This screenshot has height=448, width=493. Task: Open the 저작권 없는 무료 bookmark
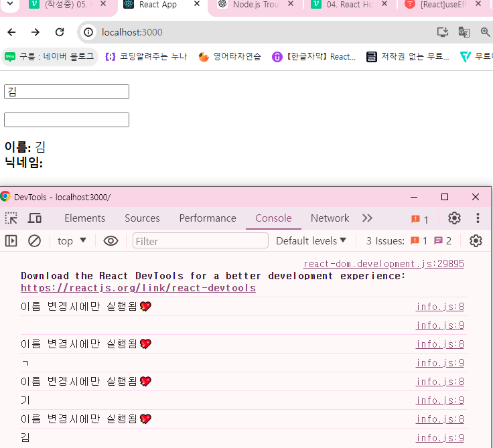pos(408,57)
